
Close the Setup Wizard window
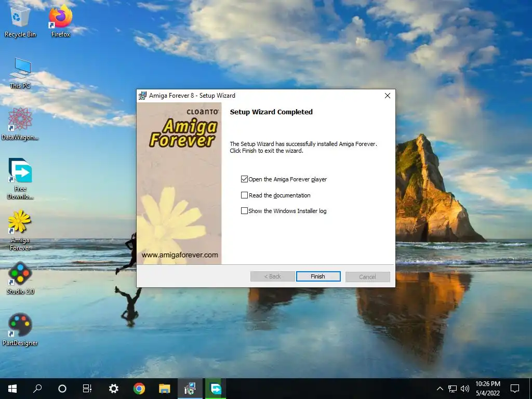[388, 96]
